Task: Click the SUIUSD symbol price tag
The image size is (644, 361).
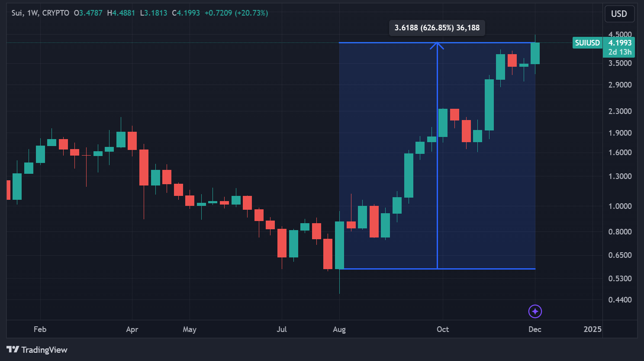Action: point(587,43)
